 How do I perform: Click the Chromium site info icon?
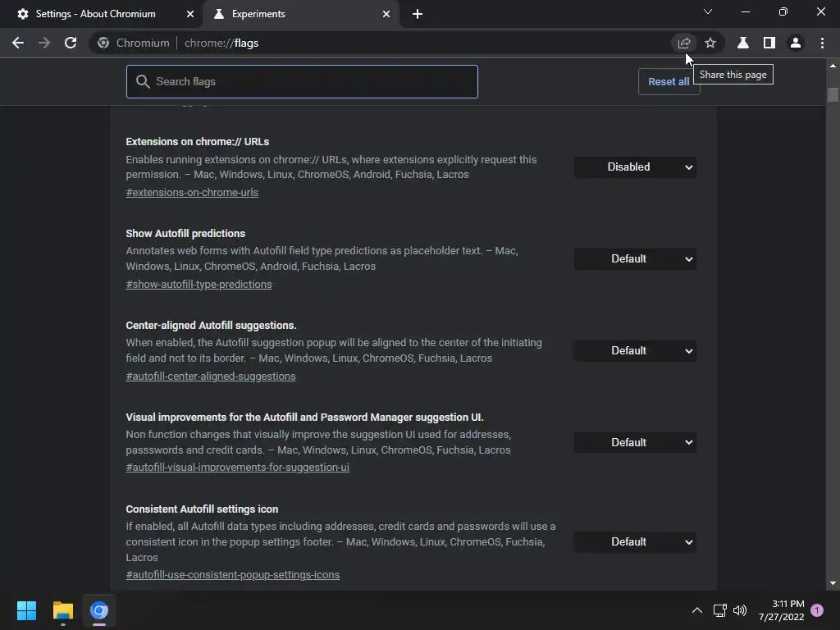(103, 43)
